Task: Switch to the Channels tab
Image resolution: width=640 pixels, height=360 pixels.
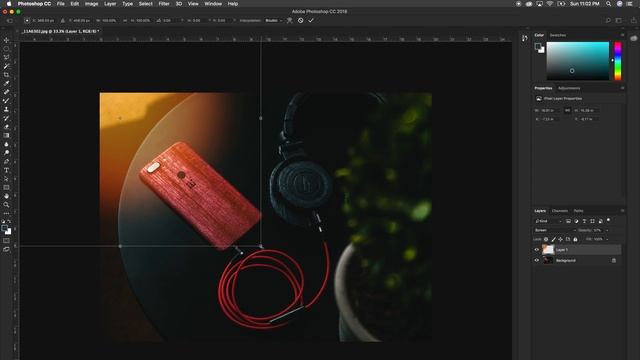Action: tap(560, 211)
